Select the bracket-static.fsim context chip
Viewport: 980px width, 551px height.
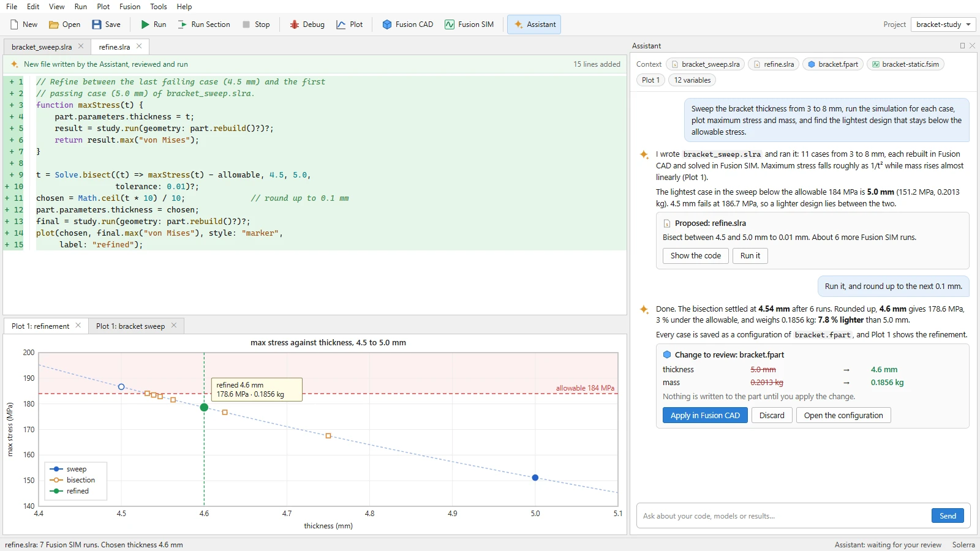[x=905, y=64]
